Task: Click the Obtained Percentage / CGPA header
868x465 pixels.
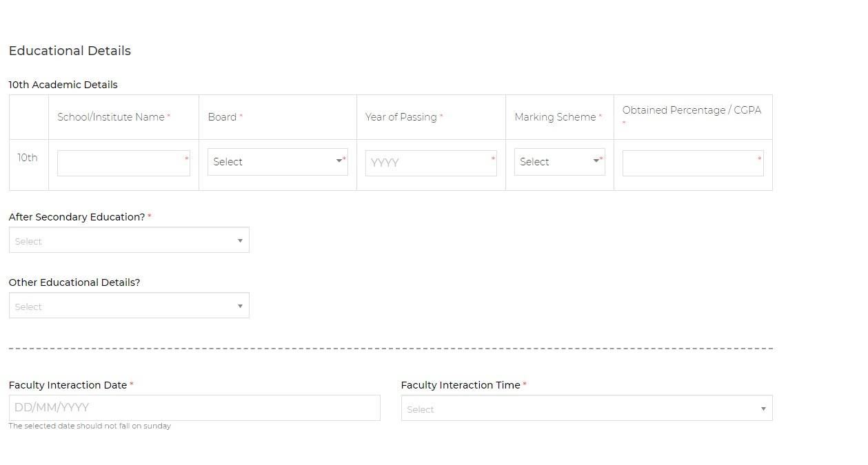Action: click(x=692, y=110)
